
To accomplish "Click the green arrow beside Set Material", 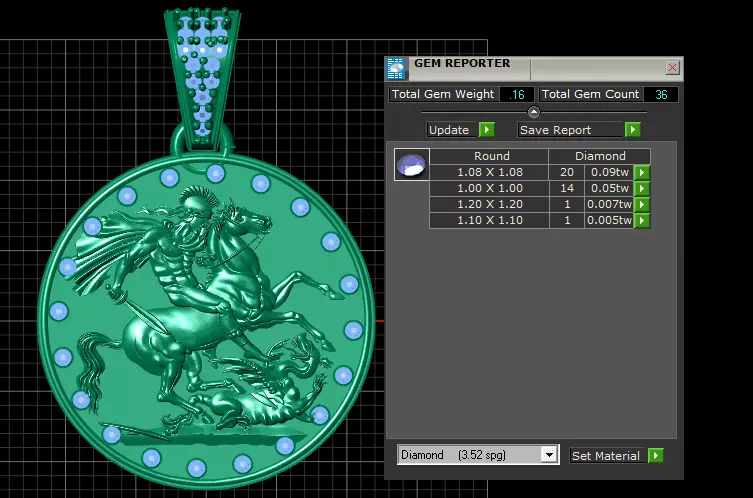I will click(656, 455).
